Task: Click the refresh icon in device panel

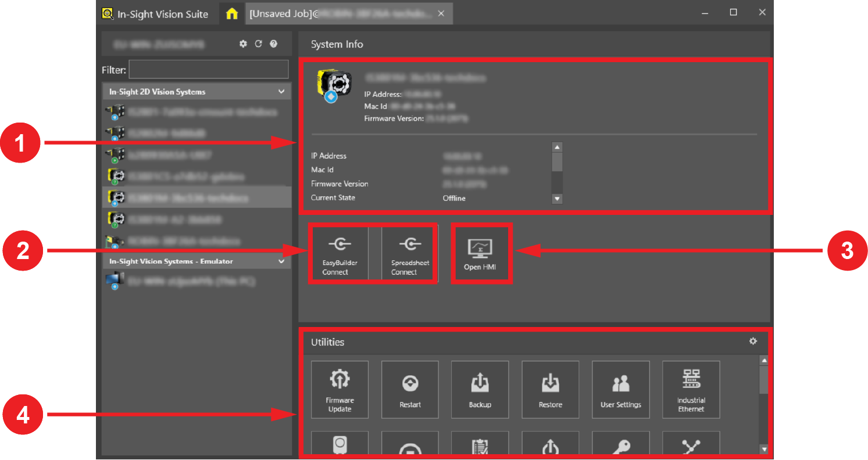Action: 259,44
